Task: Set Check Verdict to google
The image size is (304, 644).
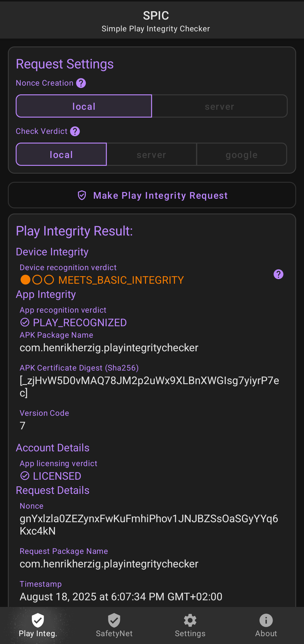Action: (242, 154)
